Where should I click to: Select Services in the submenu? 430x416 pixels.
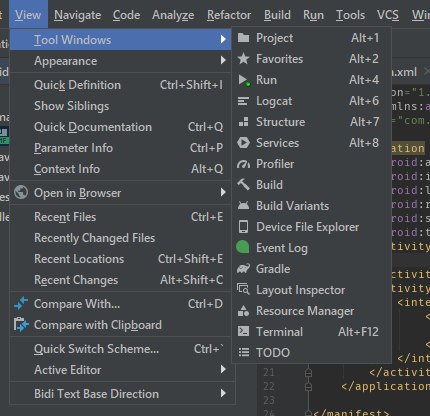311,143
